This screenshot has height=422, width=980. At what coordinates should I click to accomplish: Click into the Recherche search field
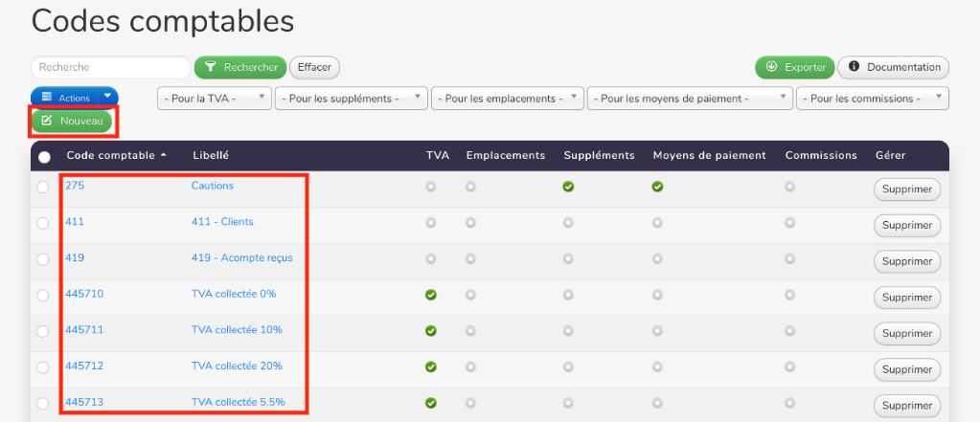[110, 68]
